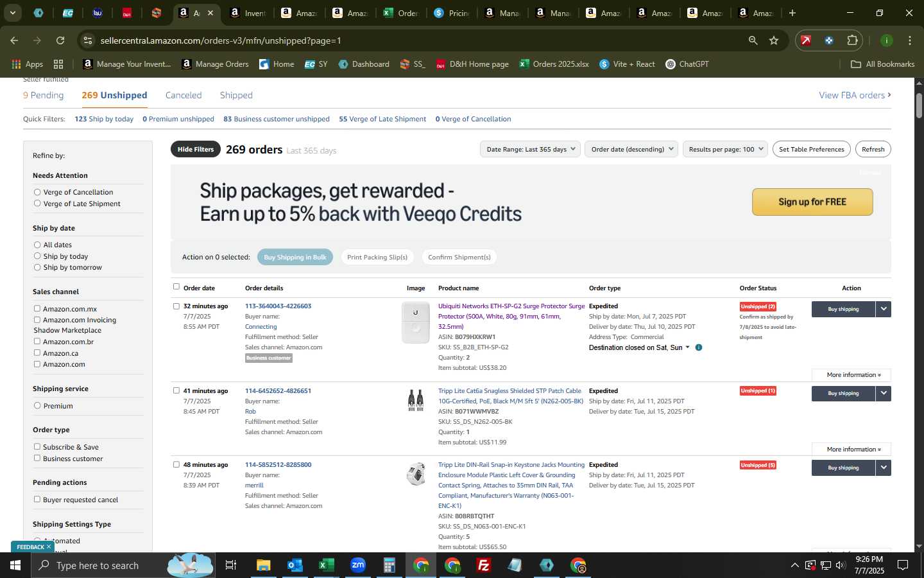Open File Explorer from taskbar
The image size is (924, 578).
click(264, 565)
